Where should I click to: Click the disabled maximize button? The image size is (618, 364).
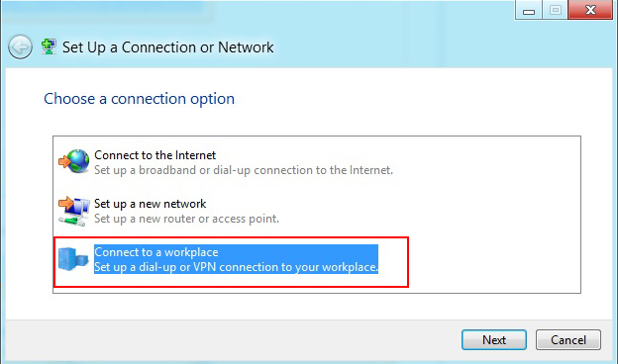[555, 10]
